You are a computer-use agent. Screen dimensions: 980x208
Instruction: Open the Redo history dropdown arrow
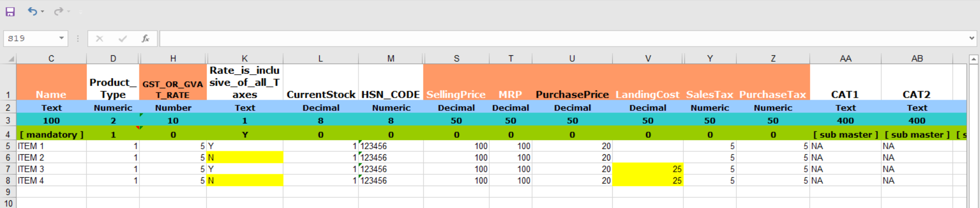click(68, 11)
